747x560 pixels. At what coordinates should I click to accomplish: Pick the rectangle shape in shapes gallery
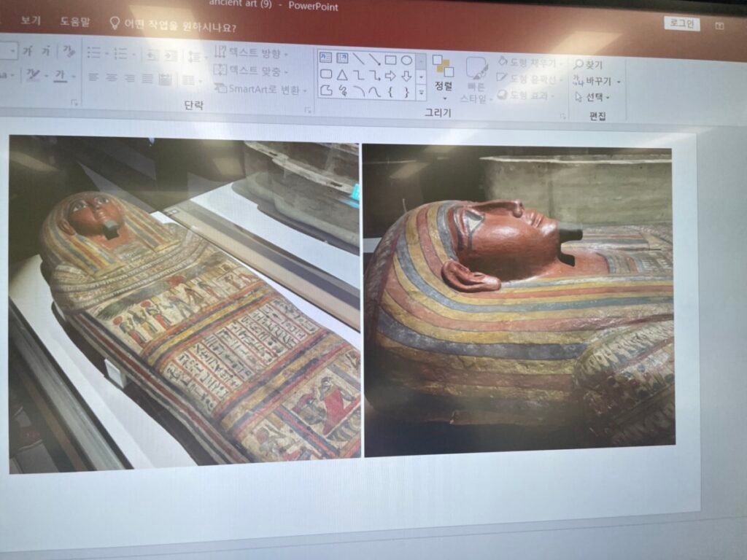[390, 60]
